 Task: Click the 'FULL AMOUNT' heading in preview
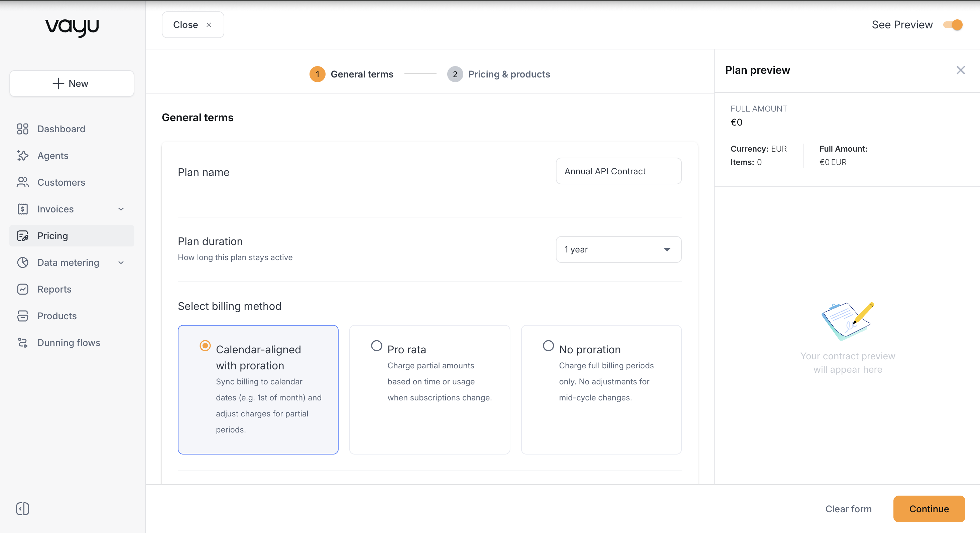coord(759,109)
